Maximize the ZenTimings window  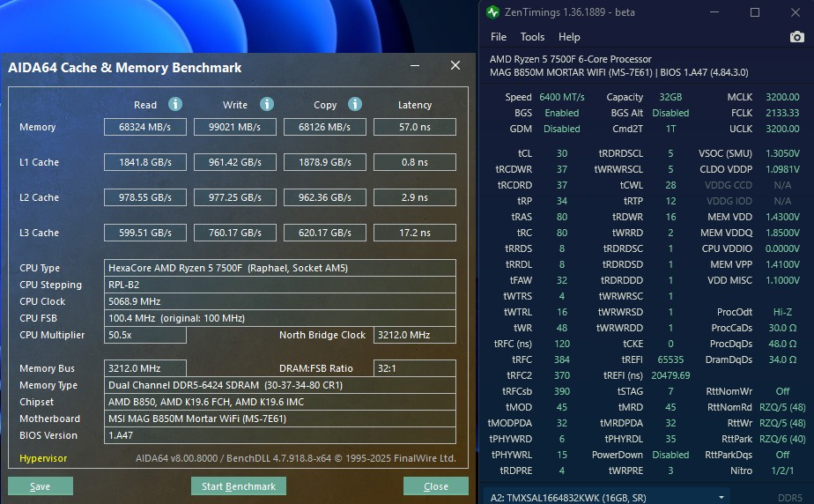coord(755,12)
